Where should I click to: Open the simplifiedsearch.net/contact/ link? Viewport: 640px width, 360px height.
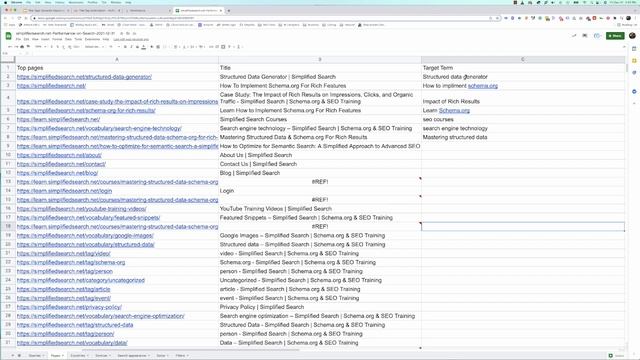[61, 164]
